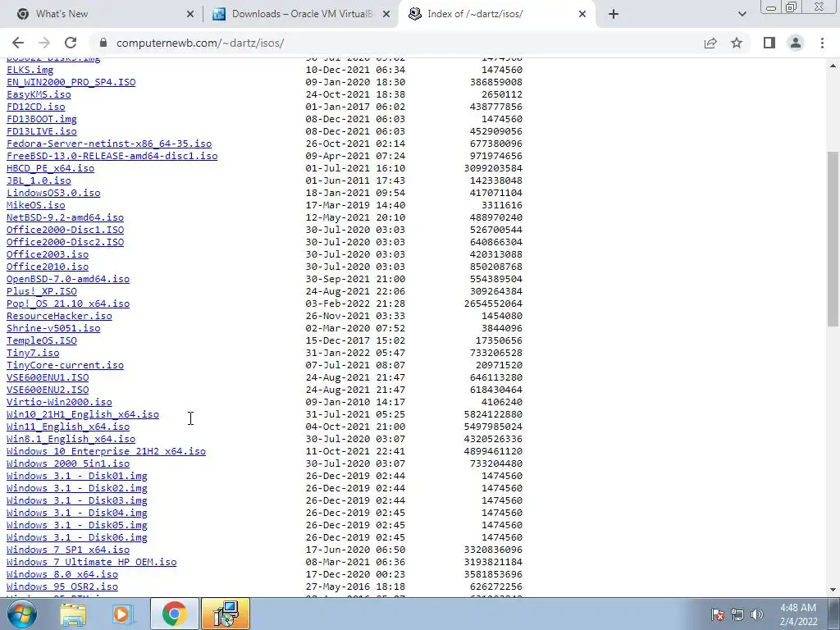The image size is (840, 630).
Task: Close the Downloads Oracle VM VirtualBox tab
Action: [386, 14]
